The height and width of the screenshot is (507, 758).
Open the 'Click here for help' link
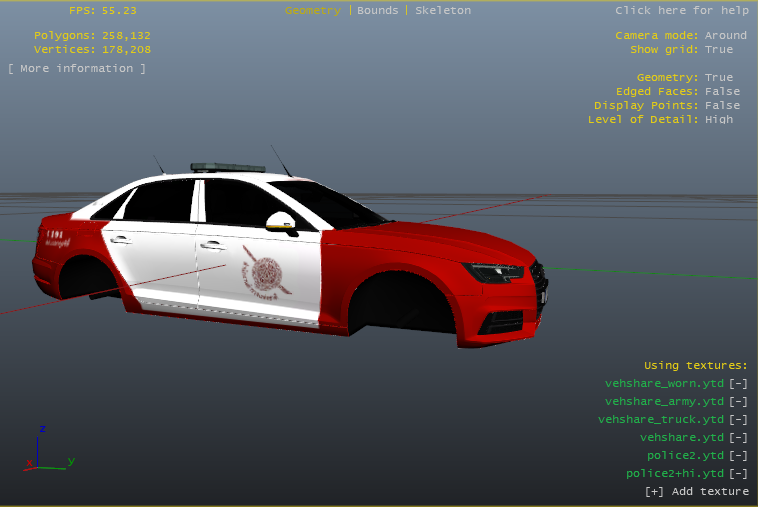pyautogui.click(x=682, y=11)
